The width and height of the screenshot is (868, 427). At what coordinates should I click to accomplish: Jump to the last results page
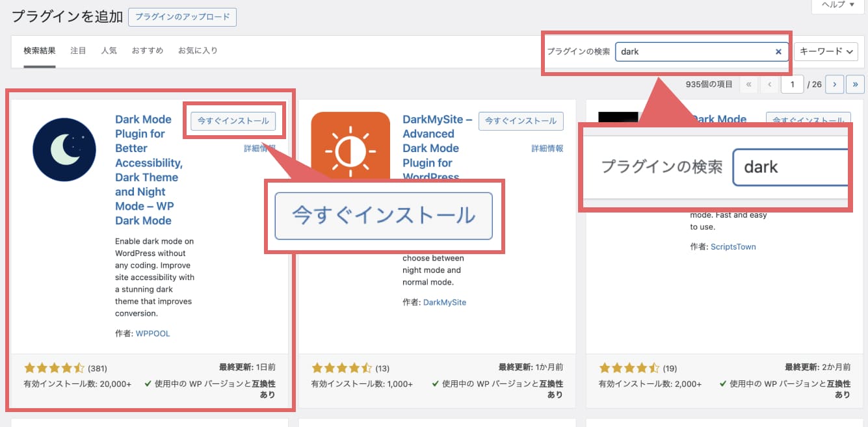(855, 84)
